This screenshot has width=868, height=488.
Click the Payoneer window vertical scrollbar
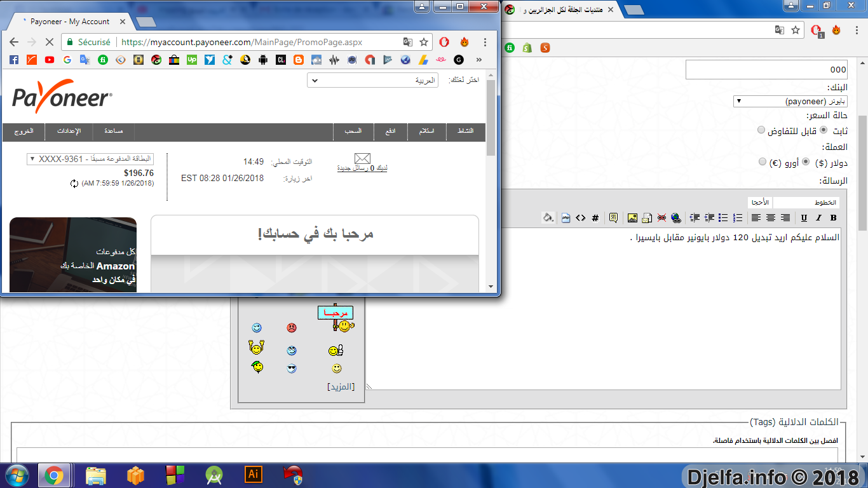(491, 181)
